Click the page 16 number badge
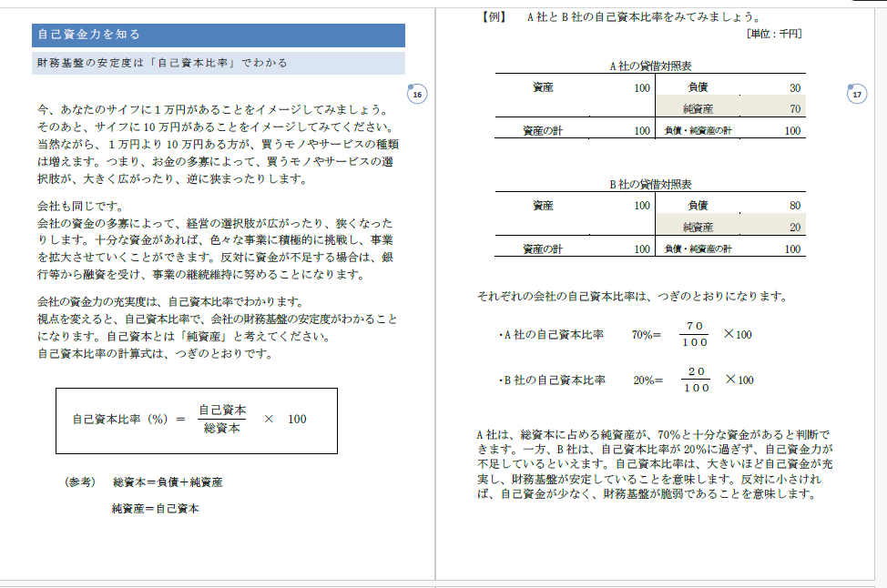The height and width of the screenshot is (588, 887). point(416,95)
